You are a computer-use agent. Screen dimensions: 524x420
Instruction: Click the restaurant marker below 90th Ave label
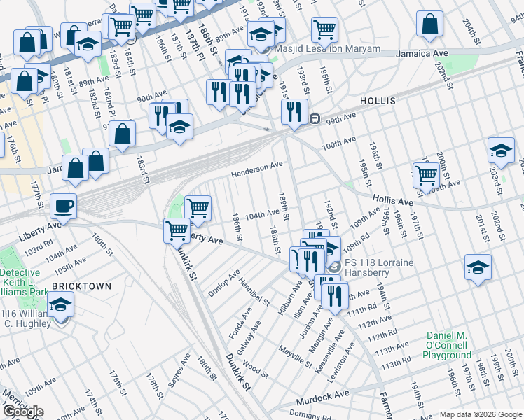pyautogui.click(x=161, y=116)
